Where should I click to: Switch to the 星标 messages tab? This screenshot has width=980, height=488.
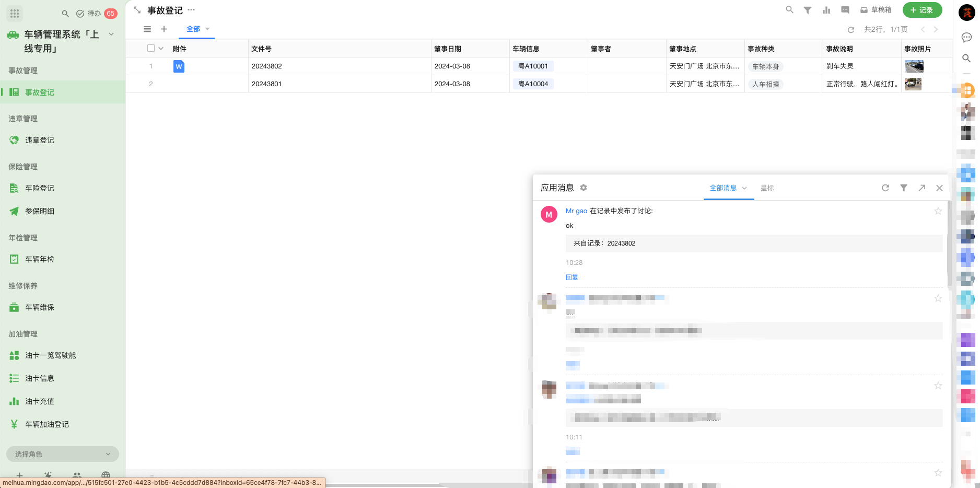(x=767, y=188)
